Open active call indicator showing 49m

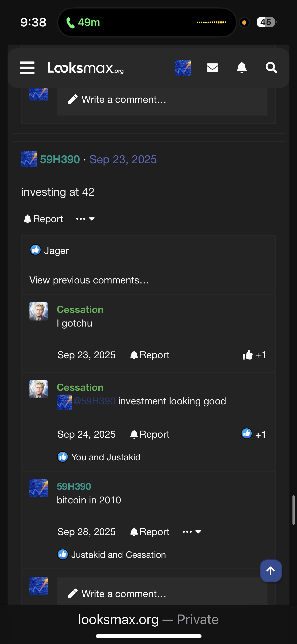[83, 22]
